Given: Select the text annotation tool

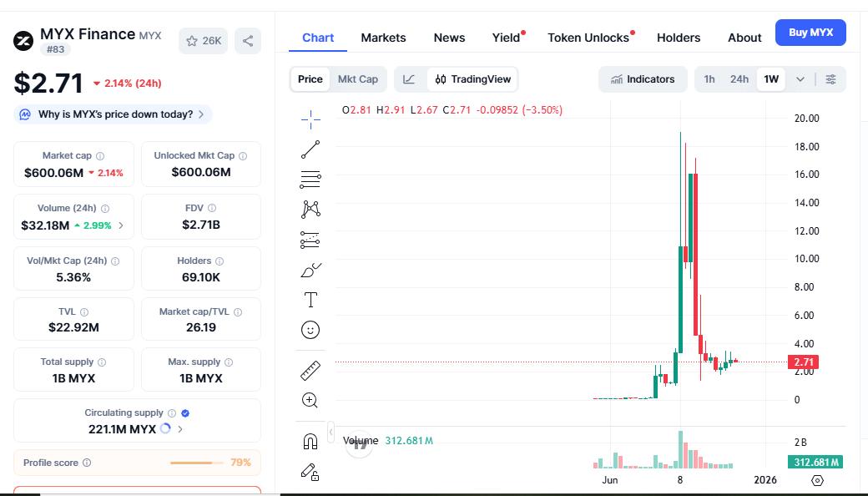Looking at the screenshot, I should (310, 299).
